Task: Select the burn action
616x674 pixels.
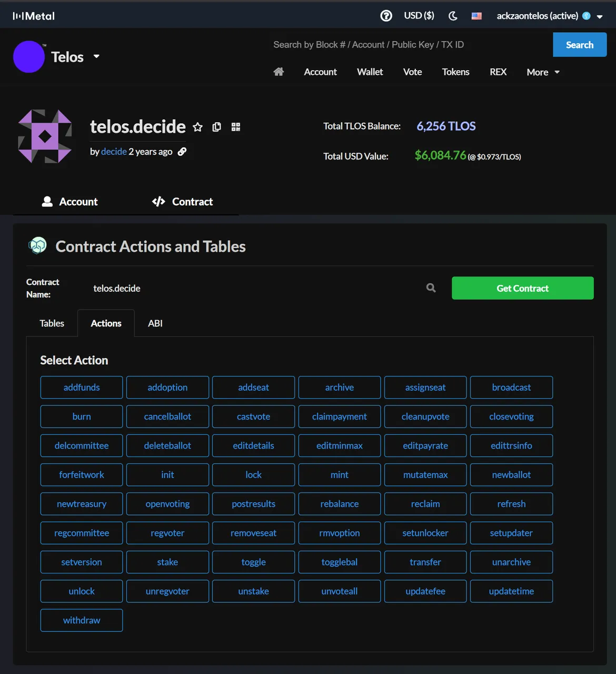Action: pos(82,417)
